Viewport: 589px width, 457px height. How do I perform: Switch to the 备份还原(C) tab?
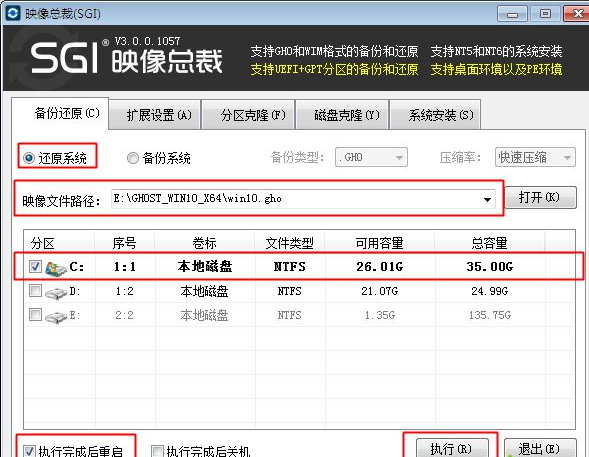[x=60, y=113]
